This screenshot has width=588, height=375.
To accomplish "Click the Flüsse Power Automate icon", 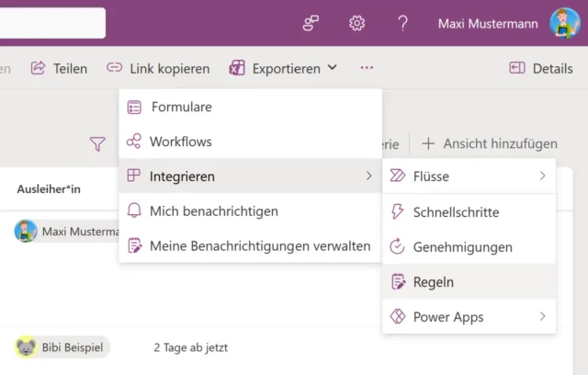I will (x=398, y=176).
